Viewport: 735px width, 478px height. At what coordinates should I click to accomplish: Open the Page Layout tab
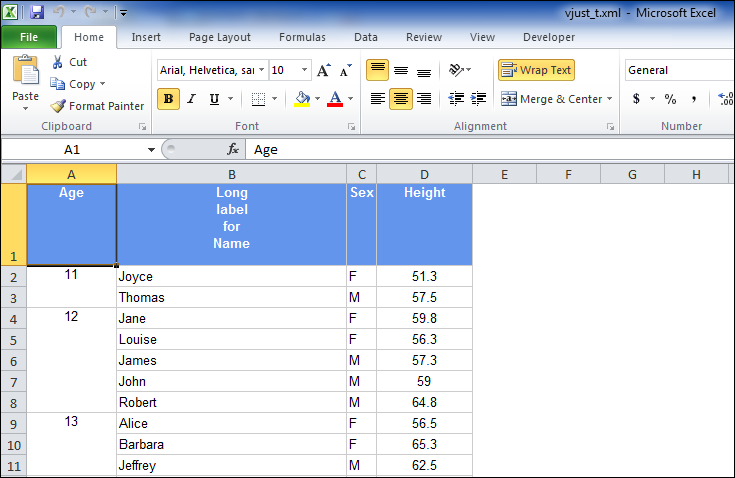pos(220,37)
